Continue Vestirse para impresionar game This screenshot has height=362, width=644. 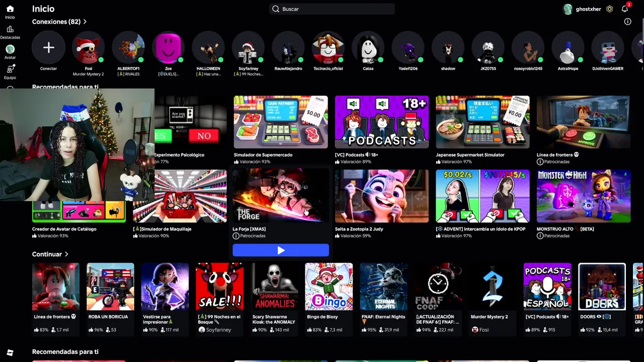[x=165, y=287]
